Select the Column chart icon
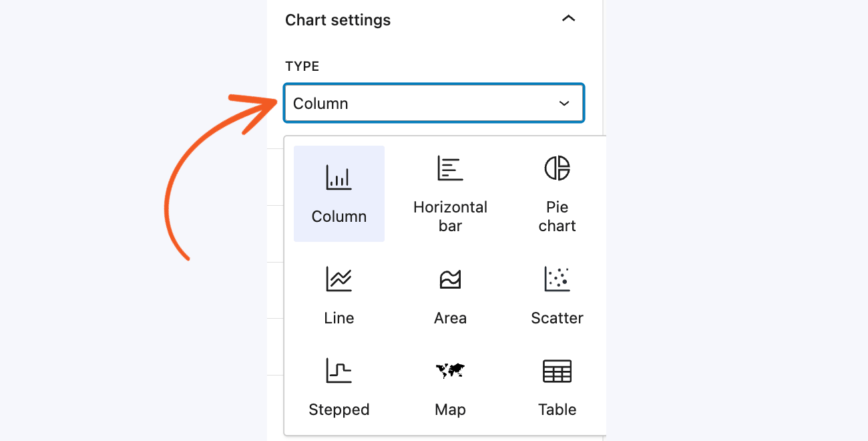 tap(339, 178)
